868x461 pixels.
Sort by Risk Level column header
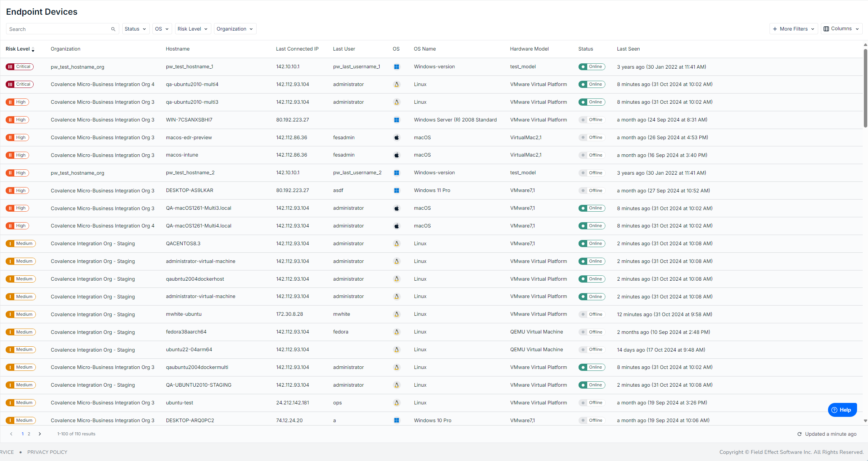(18, 49)
